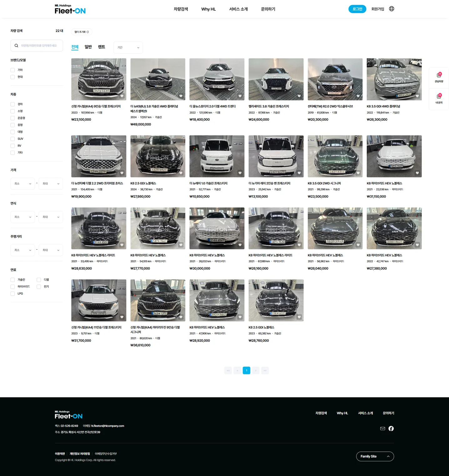Favorite the 디 올뉴스포티지 2.0 디젤 car
Viewport: 449px width, 476px height.
[x=240, y=96]
